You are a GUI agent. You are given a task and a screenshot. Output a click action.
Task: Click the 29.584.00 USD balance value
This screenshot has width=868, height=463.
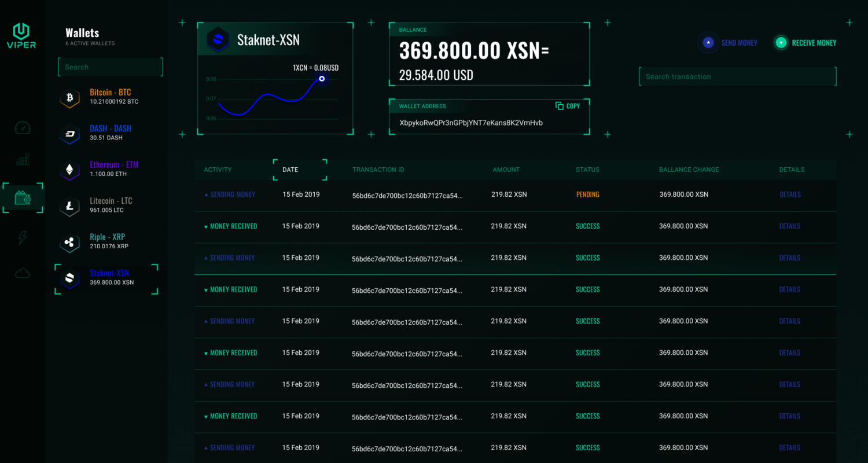[x=436, y=75]
